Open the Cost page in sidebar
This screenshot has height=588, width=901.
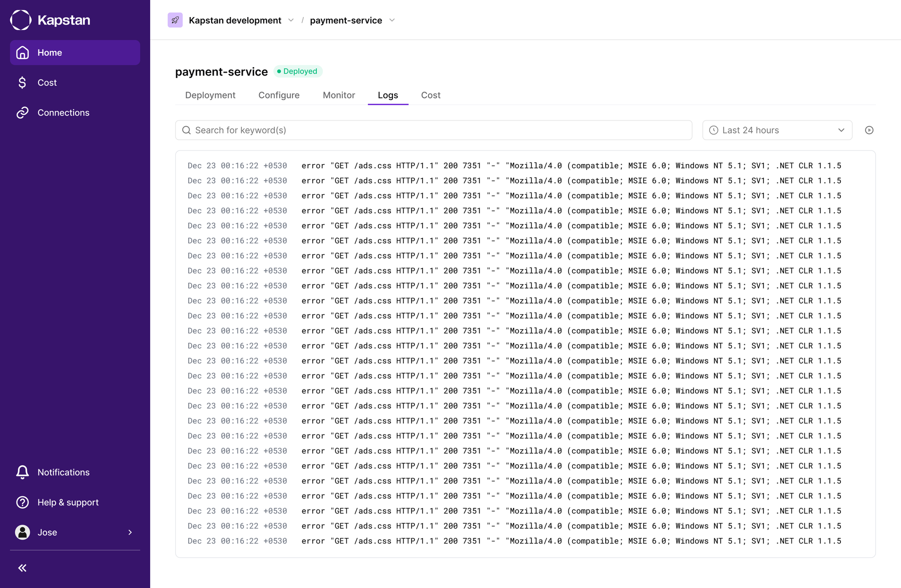point(75,83)
